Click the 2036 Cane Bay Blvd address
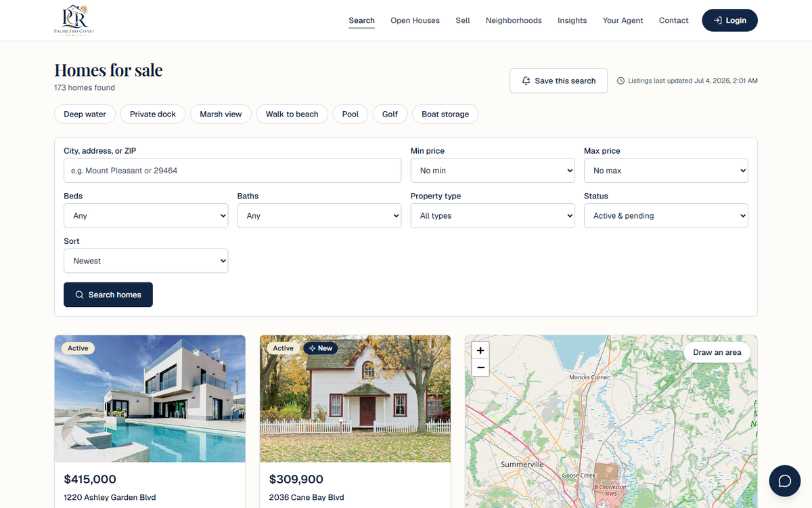Viewport: 812px width, 508px height. point(307,497)
